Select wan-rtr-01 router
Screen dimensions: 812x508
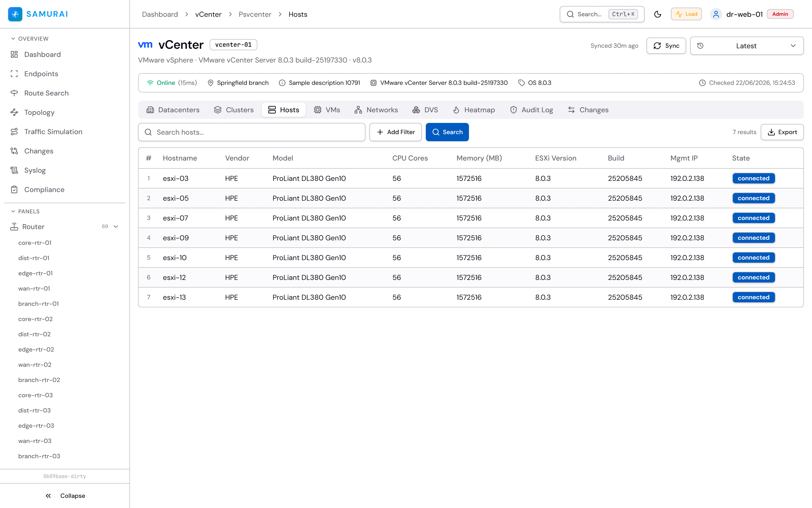(x=34, y=288)
